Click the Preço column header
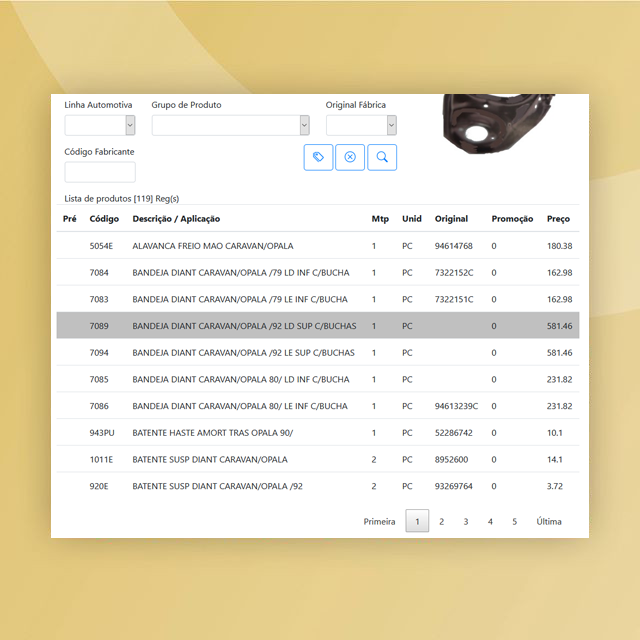 [x=558, y=219]
